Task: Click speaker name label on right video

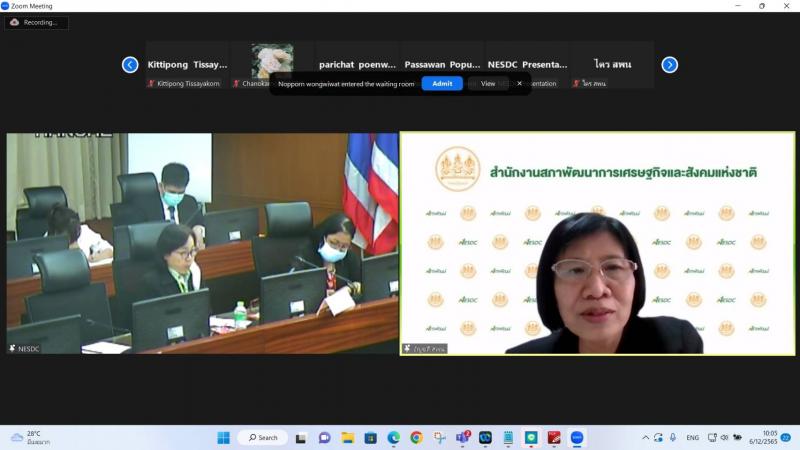Action: coord(425,349)
